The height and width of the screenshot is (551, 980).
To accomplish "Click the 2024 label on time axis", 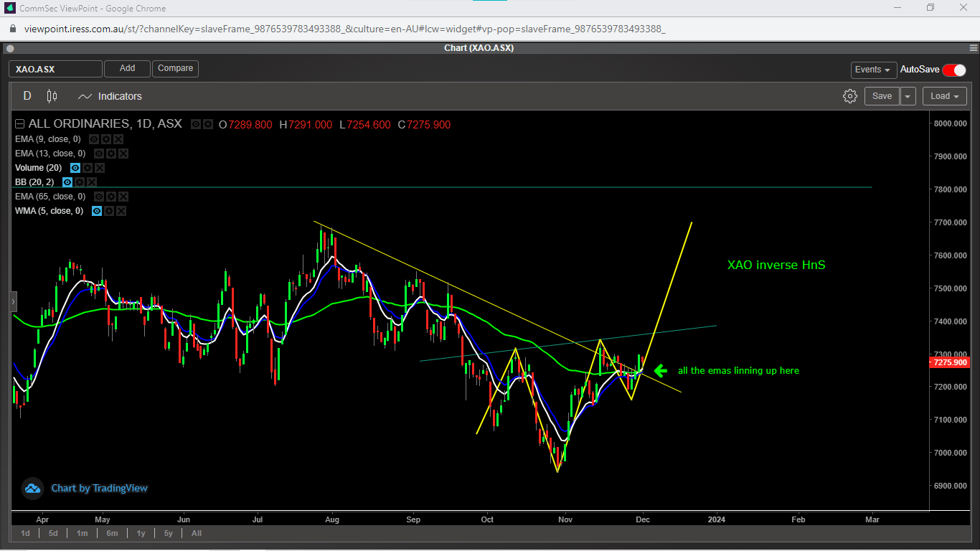I will 716,519.
